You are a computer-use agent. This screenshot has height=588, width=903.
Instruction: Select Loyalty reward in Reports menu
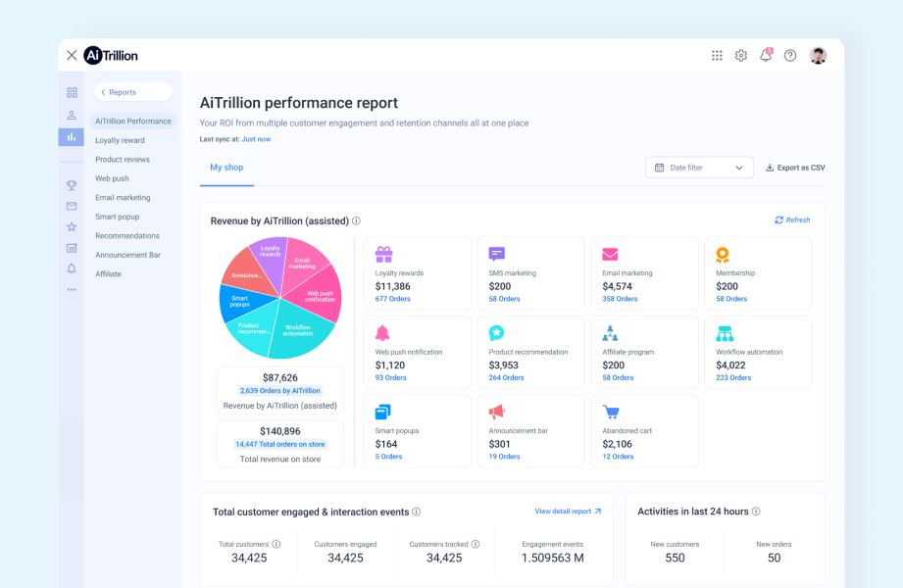(x=120, y=140)
